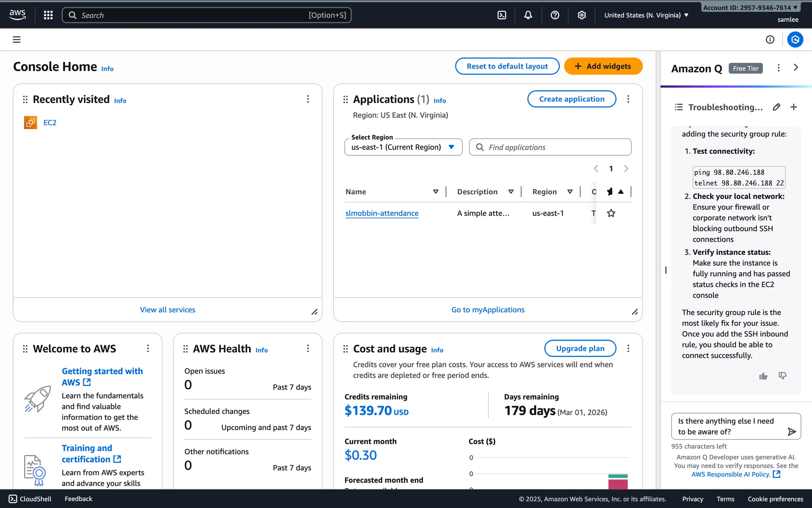This screenshot has width=812, height=508.
Task: Open Cost and usage widget options menu
Action: [x=628, y=348]
